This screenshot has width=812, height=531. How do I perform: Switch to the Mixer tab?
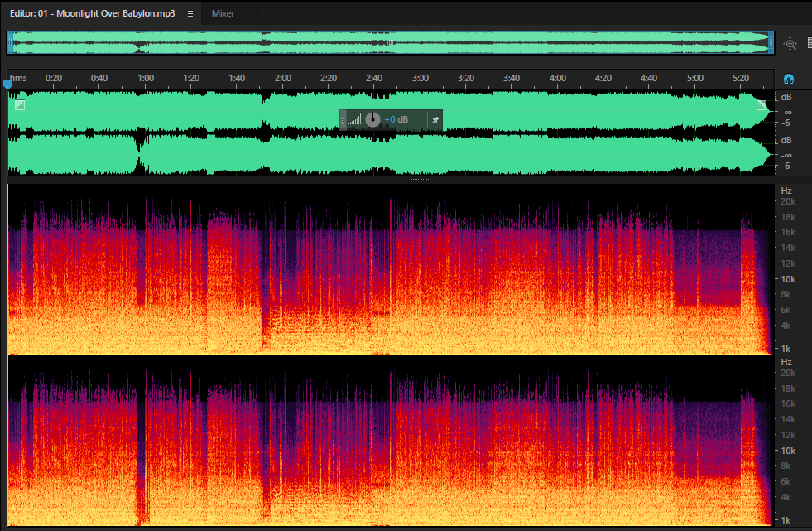(223, 13)
